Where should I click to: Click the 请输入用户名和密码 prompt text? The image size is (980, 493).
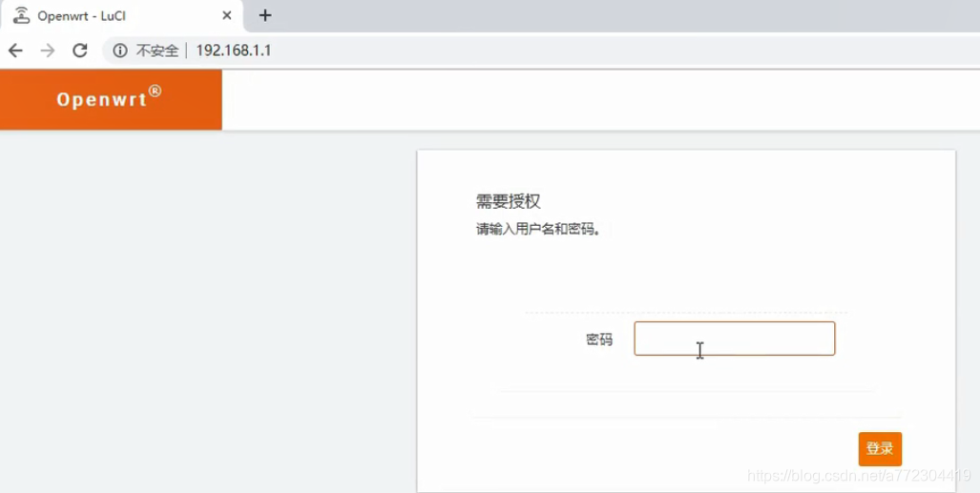click(538, 230)
